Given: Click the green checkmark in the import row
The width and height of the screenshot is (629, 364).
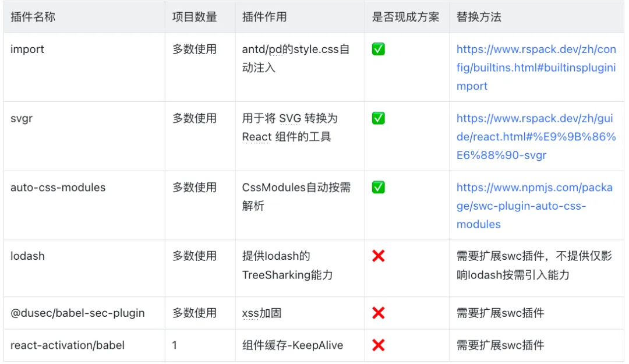Looking at the screenshot, I should tap(378, 50).
